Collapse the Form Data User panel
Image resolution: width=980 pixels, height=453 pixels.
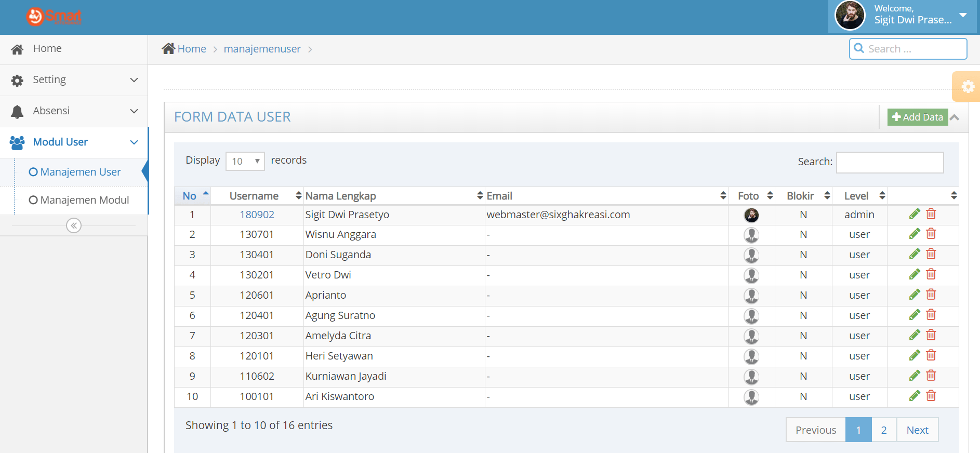pos(955,117)
